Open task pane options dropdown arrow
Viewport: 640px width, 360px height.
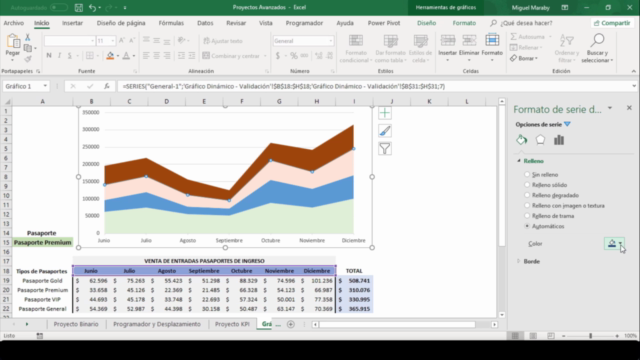coord(610,108)
